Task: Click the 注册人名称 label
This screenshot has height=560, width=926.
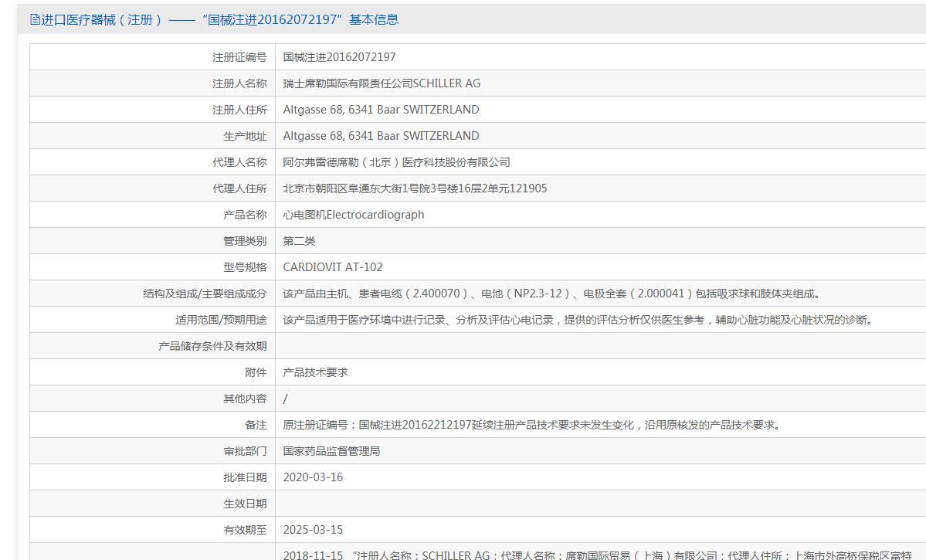Action: (x=239, y=83)
